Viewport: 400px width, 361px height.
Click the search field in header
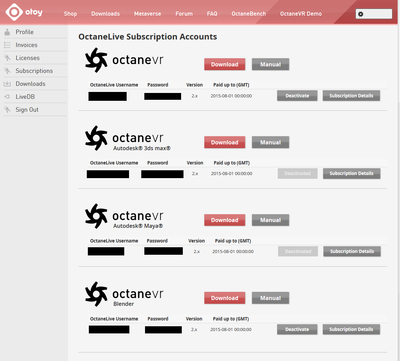(374, 14)
